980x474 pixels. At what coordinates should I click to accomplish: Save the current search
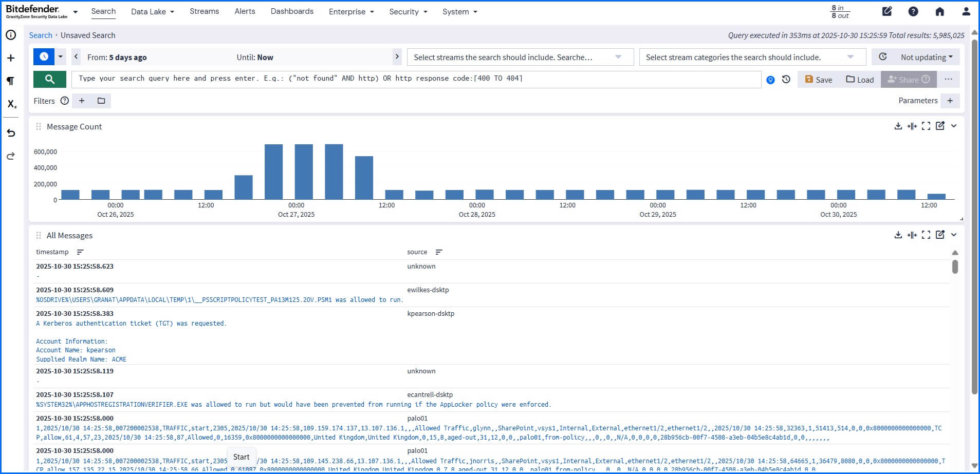pos(818,80)
